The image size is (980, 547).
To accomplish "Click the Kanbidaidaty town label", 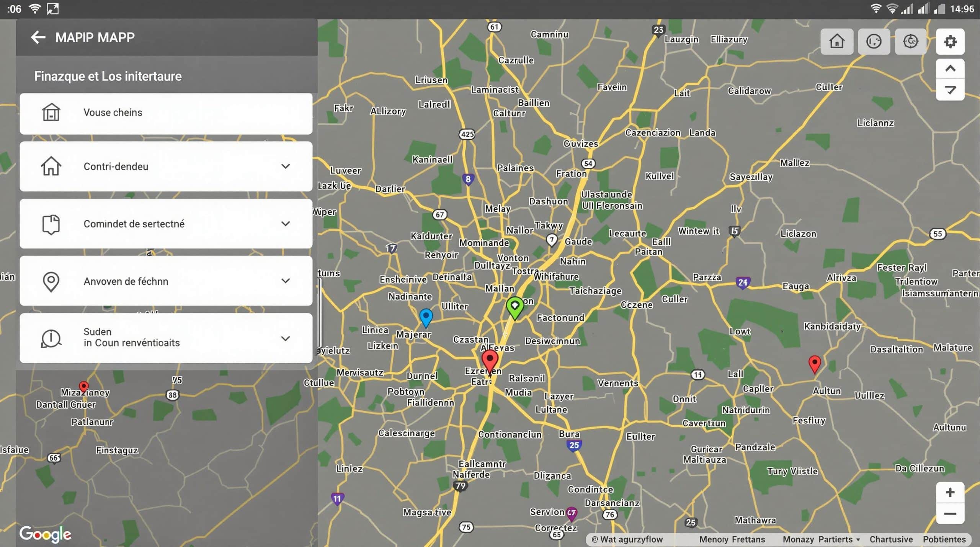I will [833, 327].
